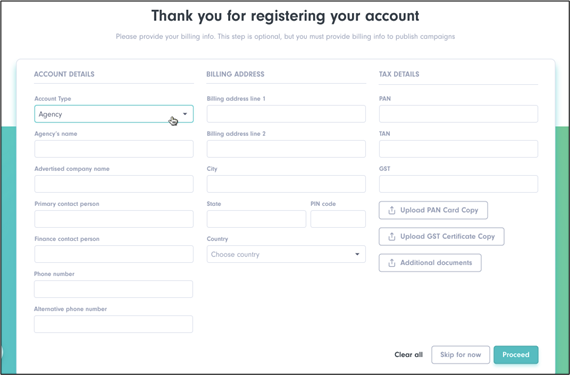Image resolution: width=570 pixels, height=375 pixels.
Task: Click the Clear all link
Action: coord(409,355)
